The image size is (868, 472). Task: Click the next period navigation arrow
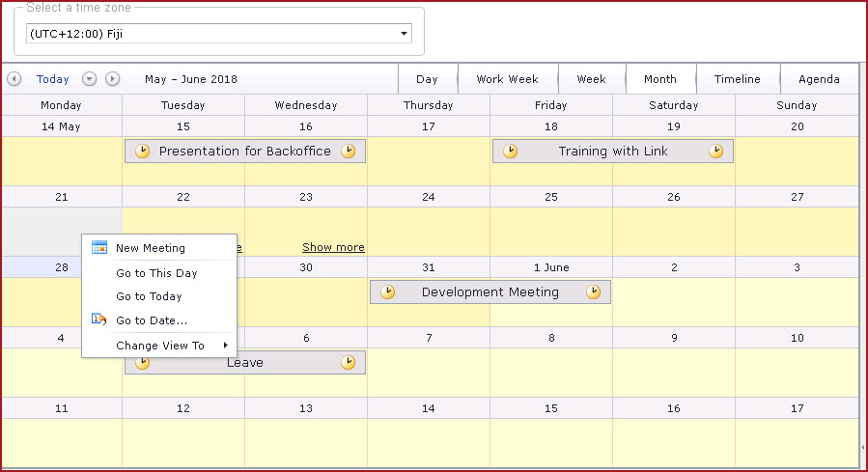(112, 79)
